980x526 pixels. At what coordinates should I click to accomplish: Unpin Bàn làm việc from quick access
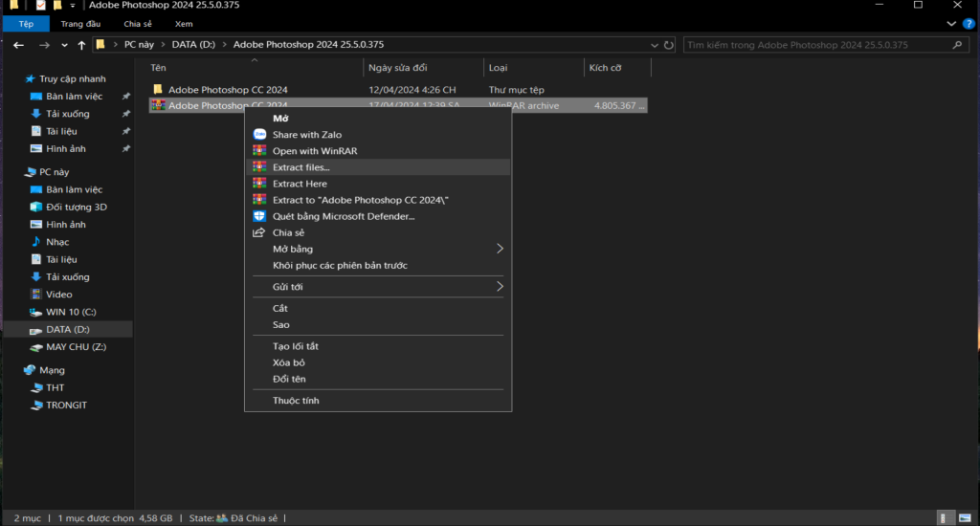coord(126,97)
